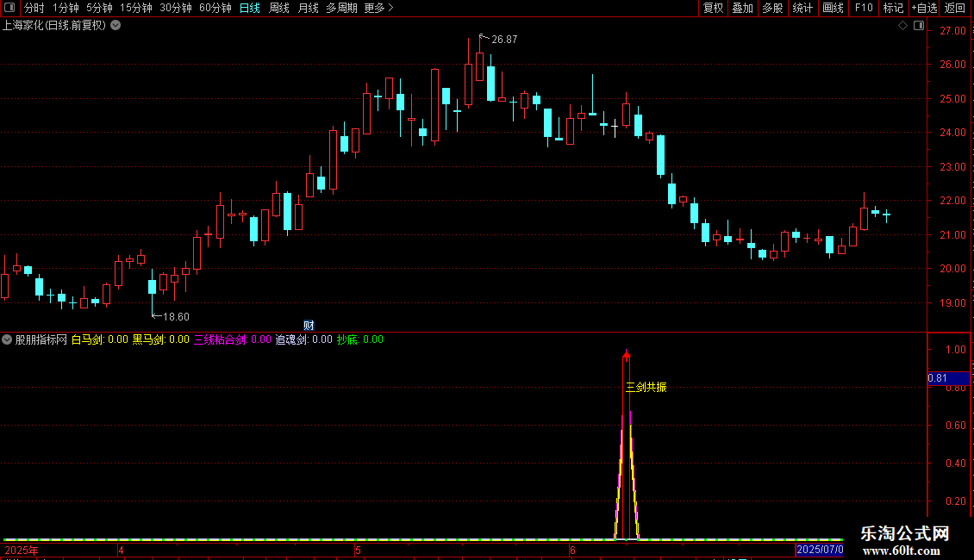Click the panel layout icon at top-left
Viewport: 974px width, 560px height.
coord(9,8)
